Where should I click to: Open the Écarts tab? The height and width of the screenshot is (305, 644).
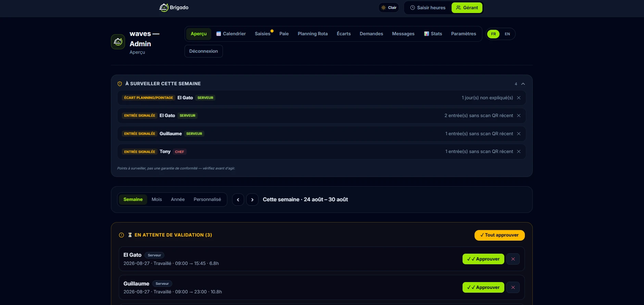(344, 34)
